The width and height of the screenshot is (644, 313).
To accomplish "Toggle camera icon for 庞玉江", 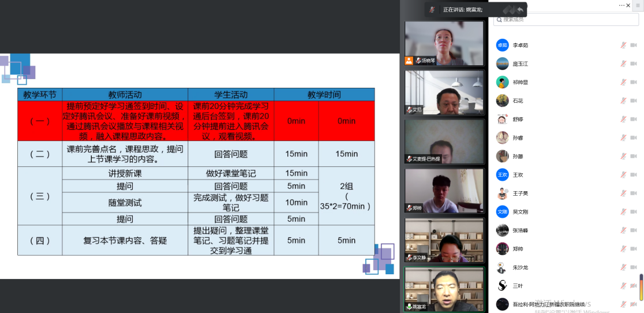I will pyautogui.click(x=633, y=64).
